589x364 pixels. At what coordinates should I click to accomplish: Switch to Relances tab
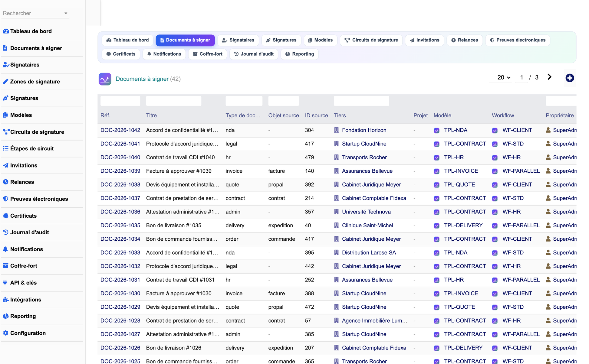point(465,40)
